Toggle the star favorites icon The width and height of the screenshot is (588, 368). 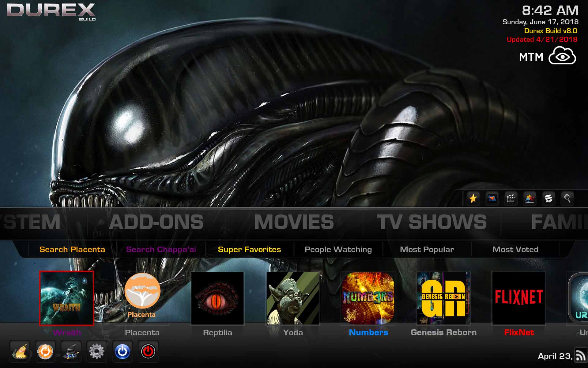tap(473, 198)
